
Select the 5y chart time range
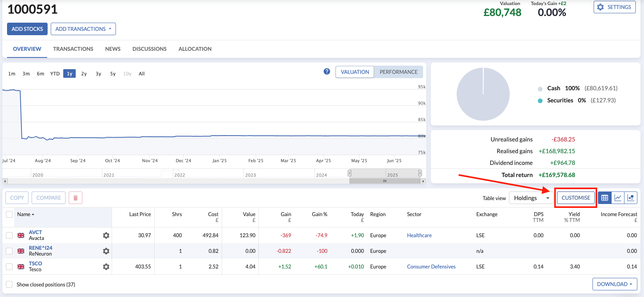click(x=113, y=73)
